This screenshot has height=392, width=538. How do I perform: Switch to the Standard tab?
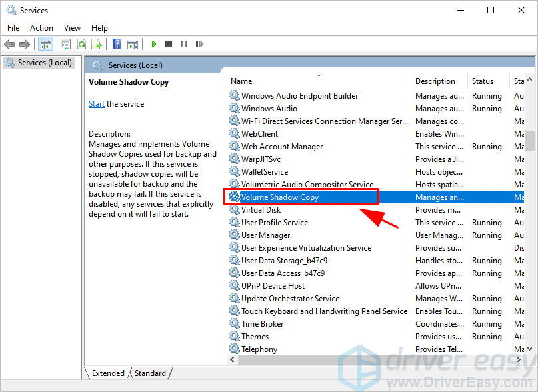click(x=151, y=373)
